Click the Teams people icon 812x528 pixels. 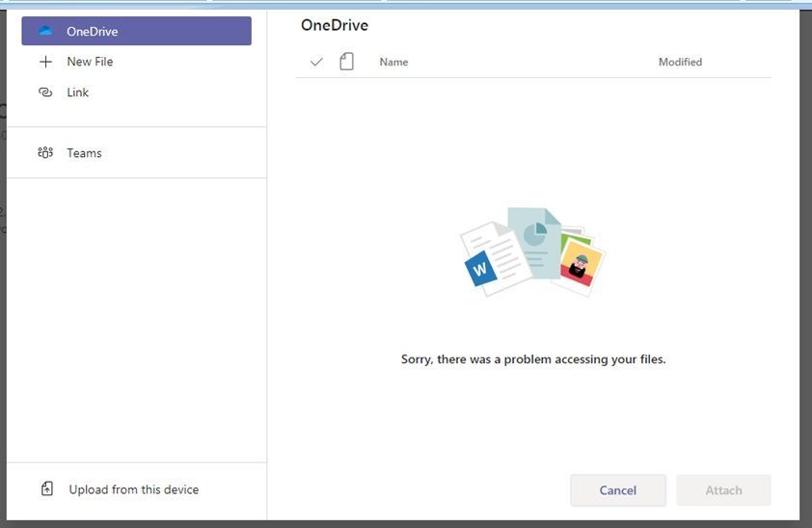click(45, 153)
